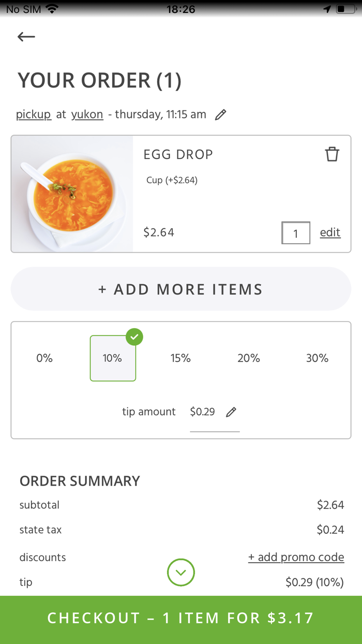
Task: Click pencil icon beside tip amount
Action: click(231, 412)
